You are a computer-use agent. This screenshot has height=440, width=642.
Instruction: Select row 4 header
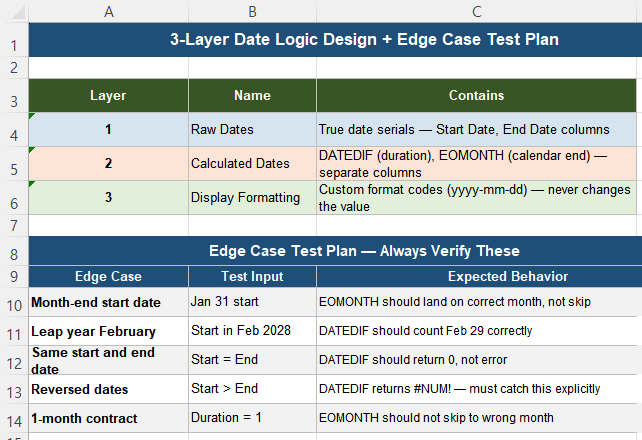click(14, 130)
